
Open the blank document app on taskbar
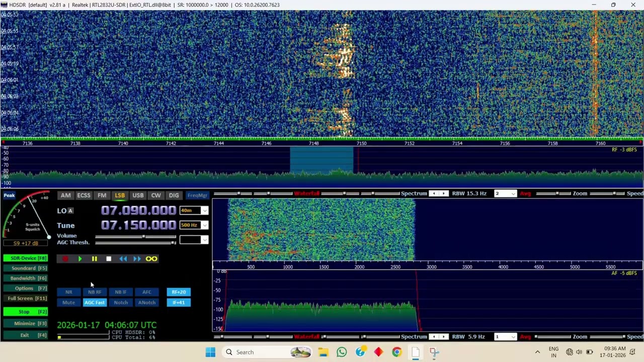(x=416, y=352)
